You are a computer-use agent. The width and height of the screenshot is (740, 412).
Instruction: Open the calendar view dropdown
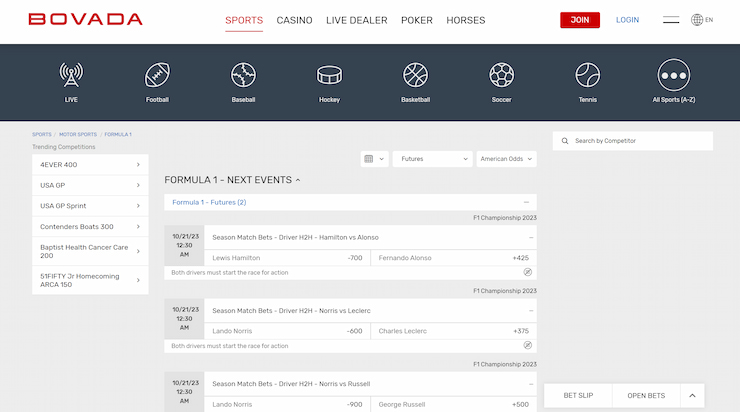coord(375,159)
